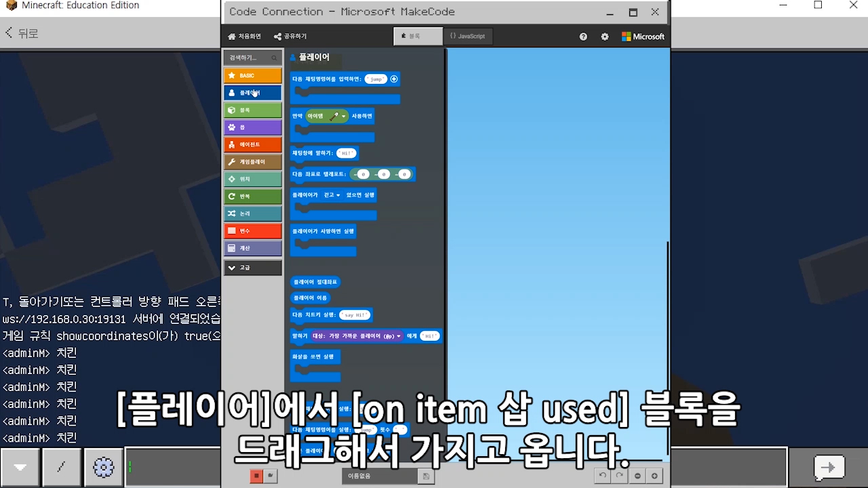Open the 계산 (math) category
The height and width of the screenshot is (488, 868).
coord(252,248)
